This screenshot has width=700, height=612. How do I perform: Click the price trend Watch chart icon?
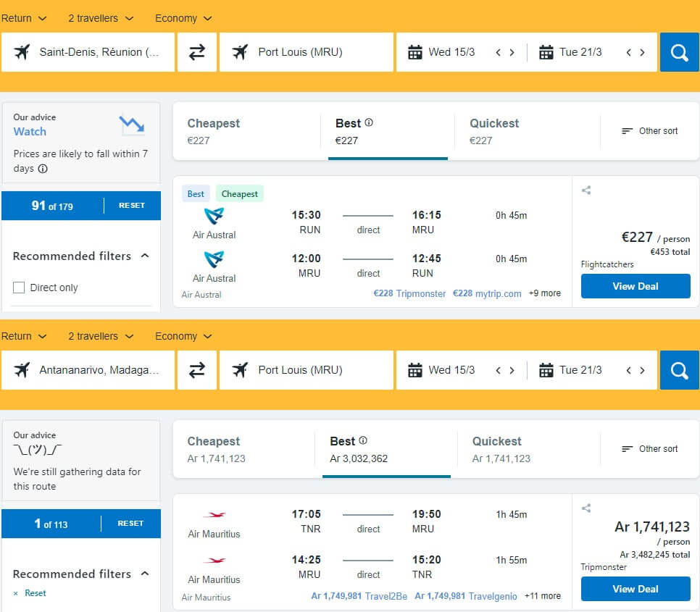132,125
